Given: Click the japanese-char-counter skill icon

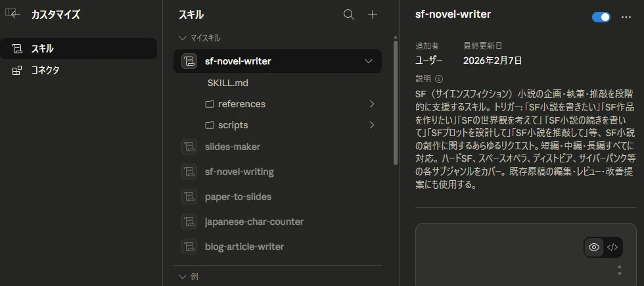Looking at the screenshot, I should [x=189, y=222].
